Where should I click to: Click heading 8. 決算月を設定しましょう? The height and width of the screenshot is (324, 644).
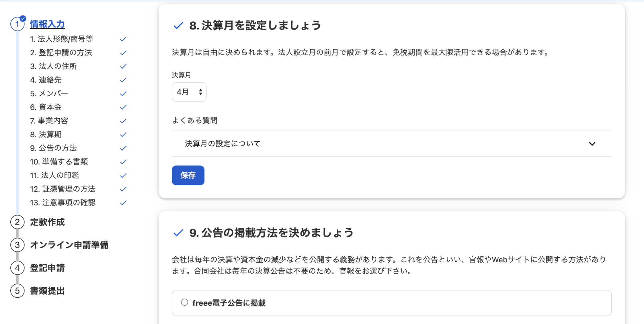click(255, 25)
